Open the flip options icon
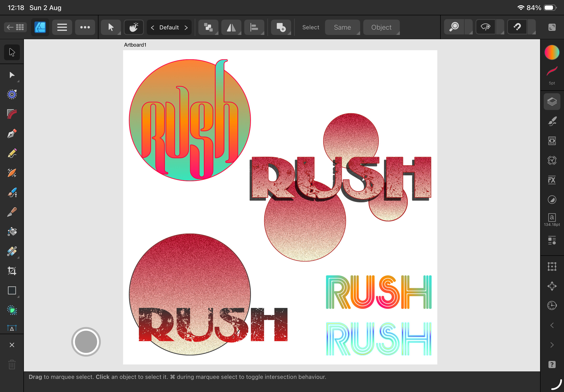Screen dimensions: 564x392 coord(231,27)
